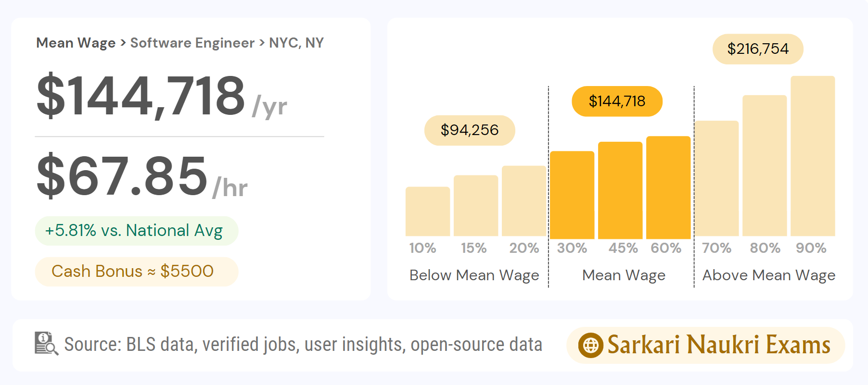Click the tallest bar above 90%
The height and width of the screenshot is (385, 868).
[812, 156]
